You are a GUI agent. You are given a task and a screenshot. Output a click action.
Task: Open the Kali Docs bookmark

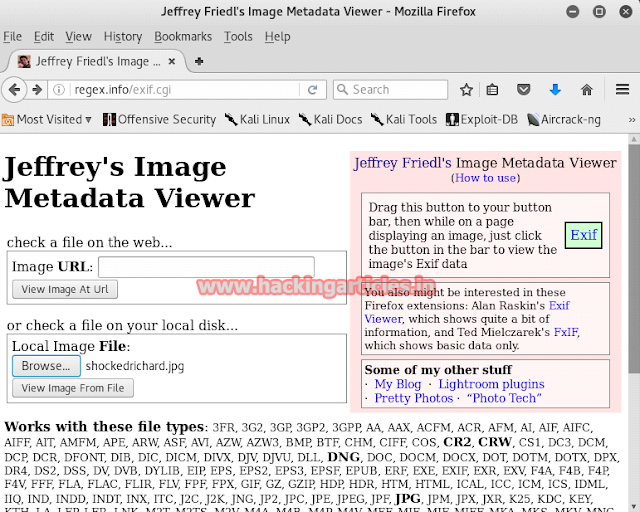pyautogui.click(x=331, y=120)
